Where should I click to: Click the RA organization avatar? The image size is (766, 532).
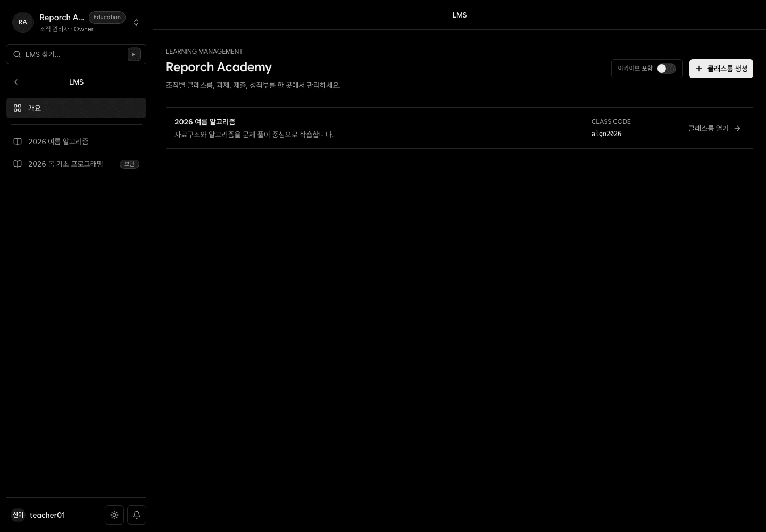coord(23,22)
